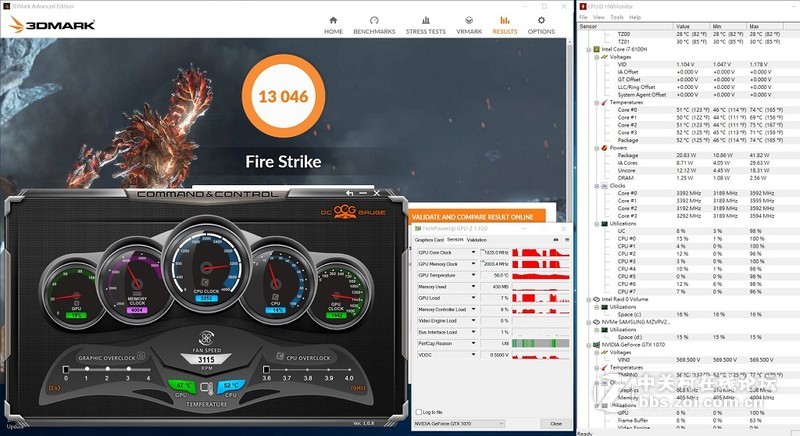Click the fan speed 3115 RPM readout
Viewport: 800px width, 436px height.
(206, 360)
